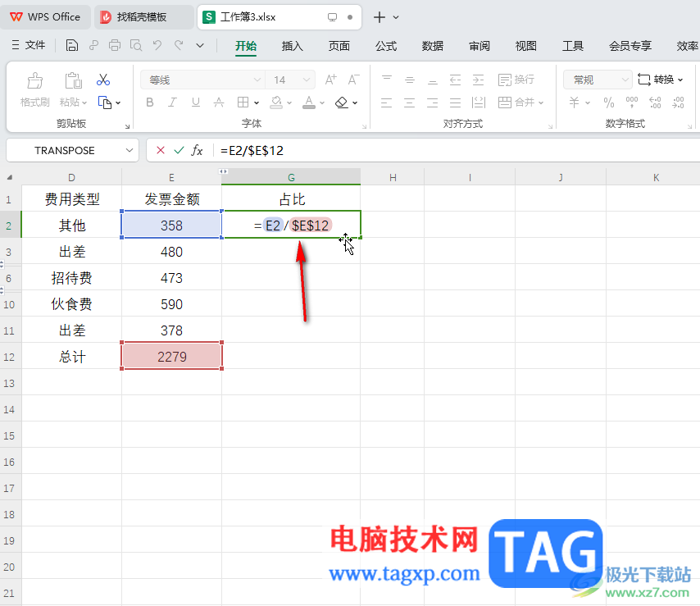Open the 文件 file menu

pos(29,44)
